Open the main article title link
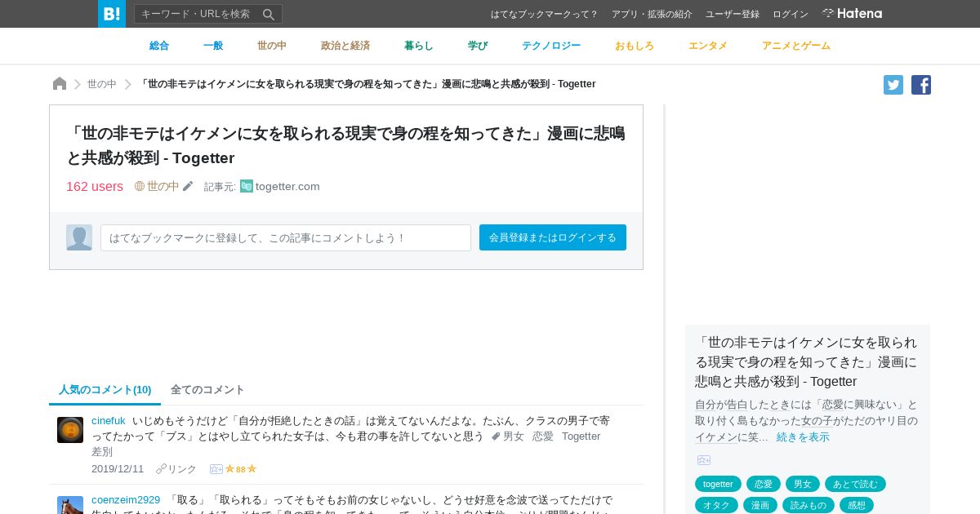The height and width of the screenshot is (514, 980). pyautogui.click(x=345, y=145)
